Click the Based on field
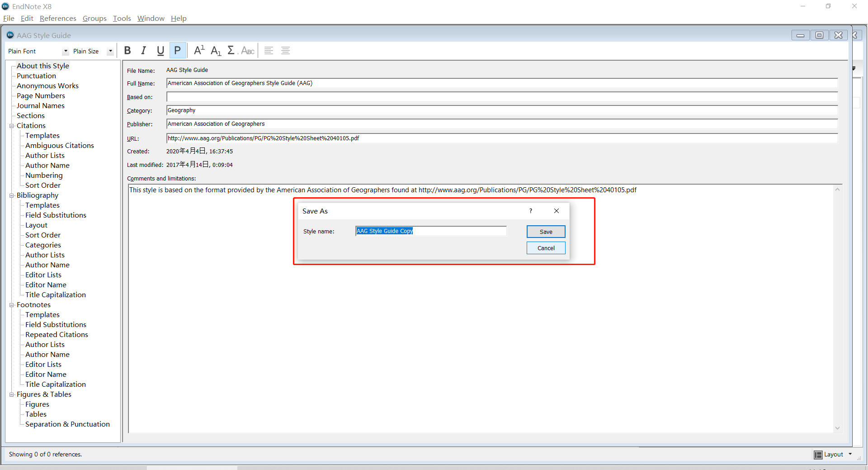Screen dimensions: 868x470 [502, 97]
